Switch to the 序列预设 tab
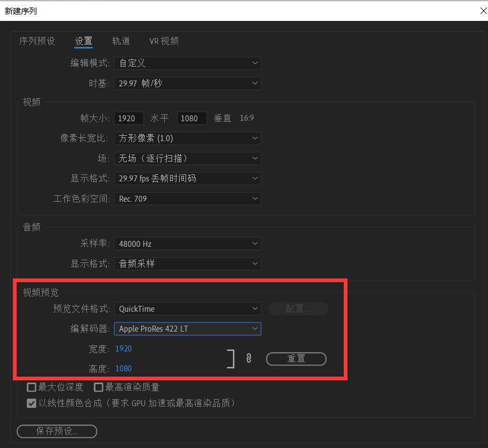This screenshot has height=448, width=488. (x=37, y=41)
